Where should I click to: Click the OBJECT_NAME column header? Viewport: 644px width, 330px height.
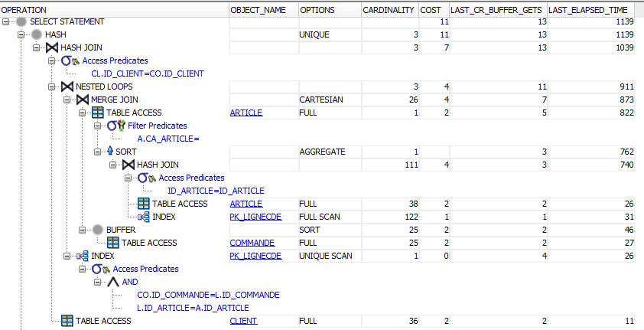point(264,10)
